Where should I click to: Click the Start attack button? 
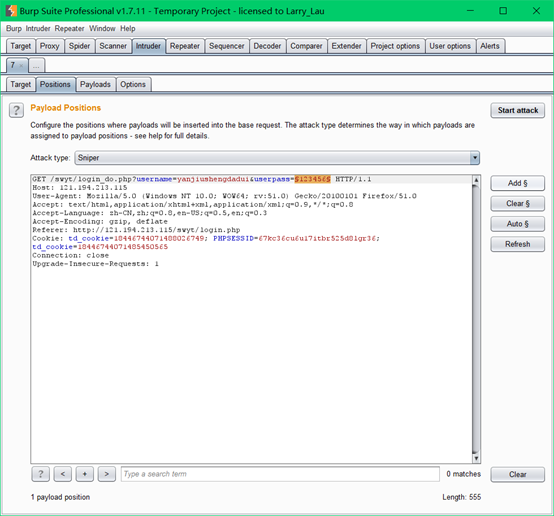pyautogui.click(x=518, y=110)
